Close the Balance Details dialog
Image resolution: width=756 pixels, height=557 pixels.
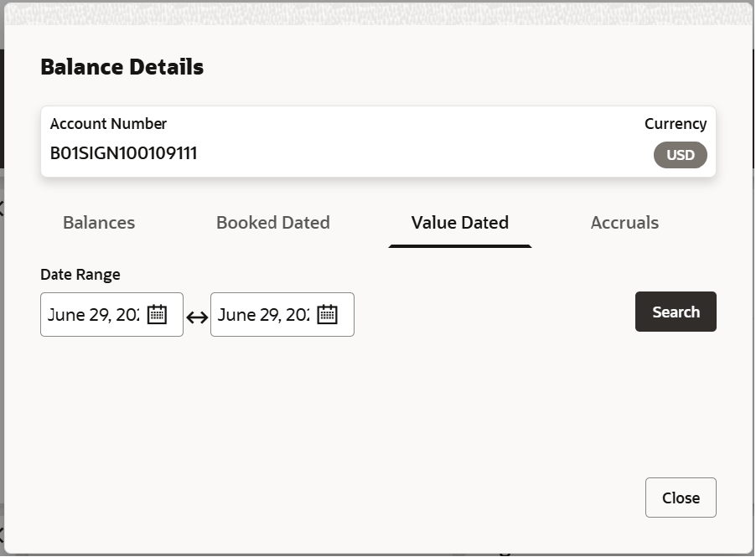681,498
